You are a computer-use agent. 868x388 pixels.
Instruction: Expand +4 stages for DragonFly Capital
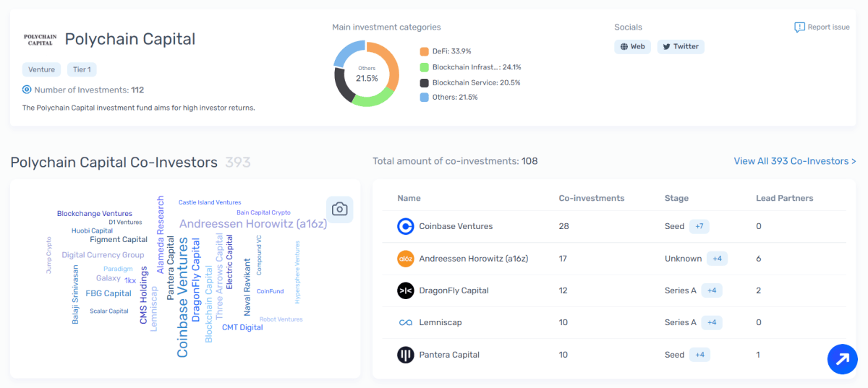[712, 290]
